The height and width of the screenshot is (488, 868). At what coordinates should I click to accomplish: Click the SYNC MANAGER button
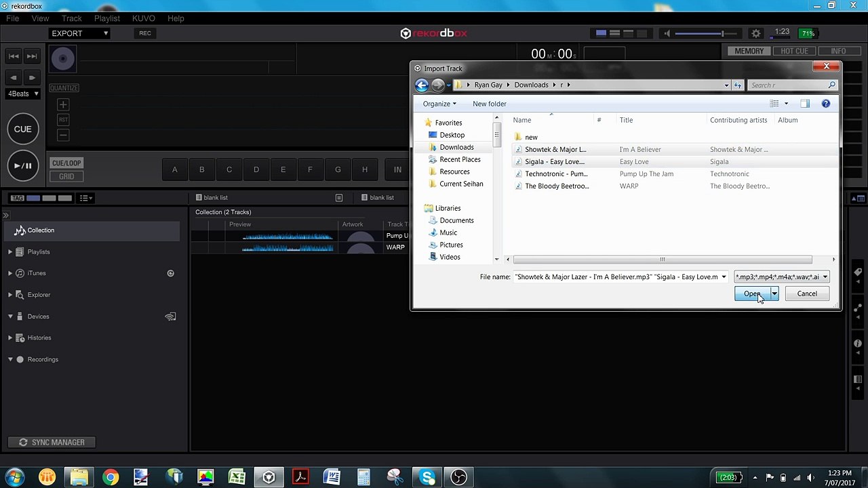(x=52, y=443)
